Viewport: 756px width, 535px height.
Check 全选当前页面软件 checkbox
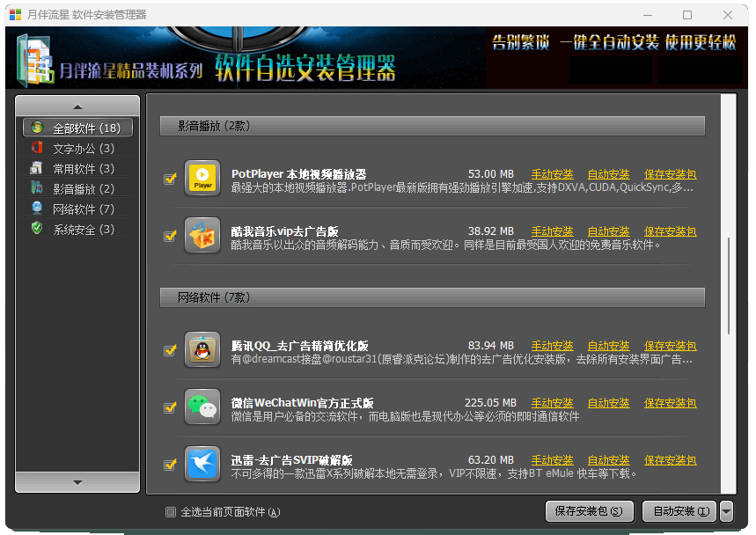click(171, 512)
